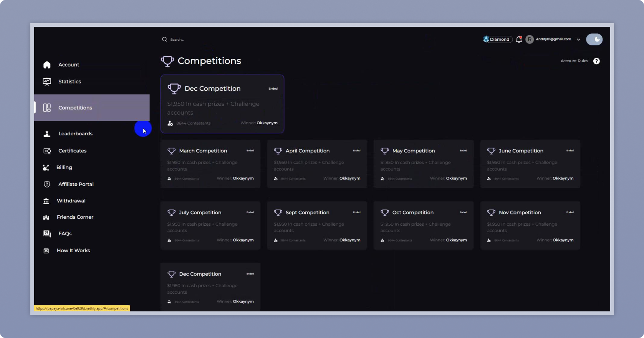Click the FAQs chat icon
644x338 pixels.
[47, 234]
